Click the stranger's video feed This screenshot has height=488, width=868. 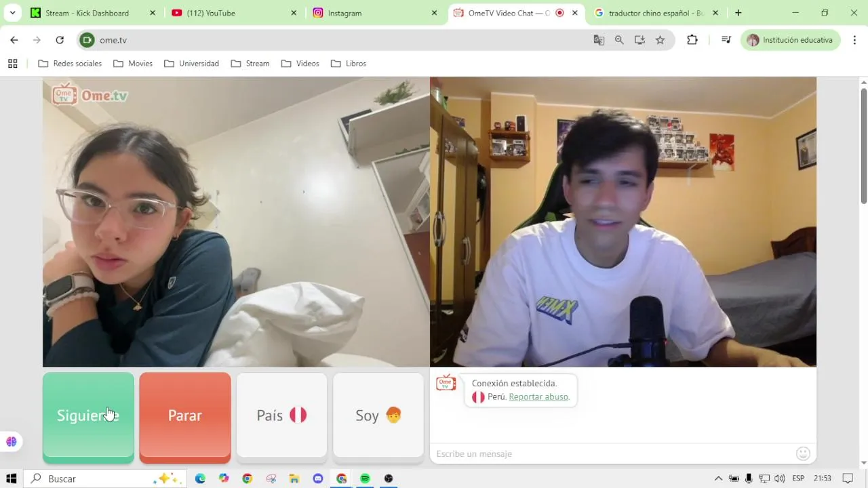[236, 222]
